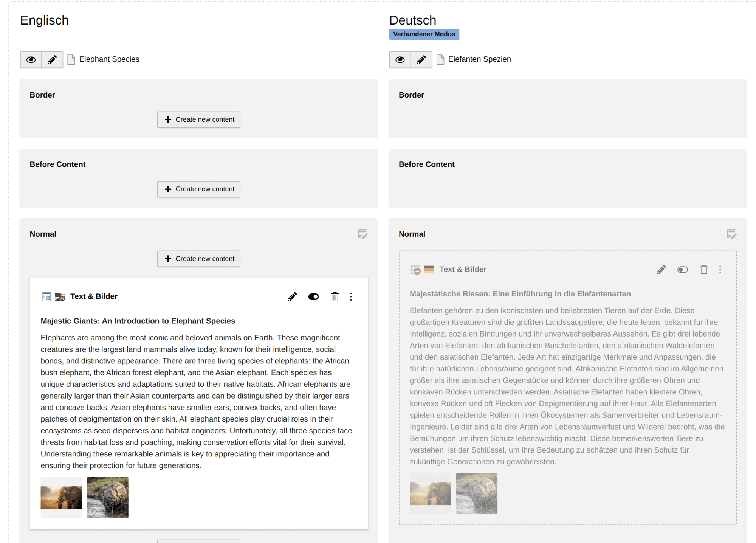The image size is (756, 543).
Task: Edit Elefanten Spezien page properties with pencil
Action: [421, 60]
